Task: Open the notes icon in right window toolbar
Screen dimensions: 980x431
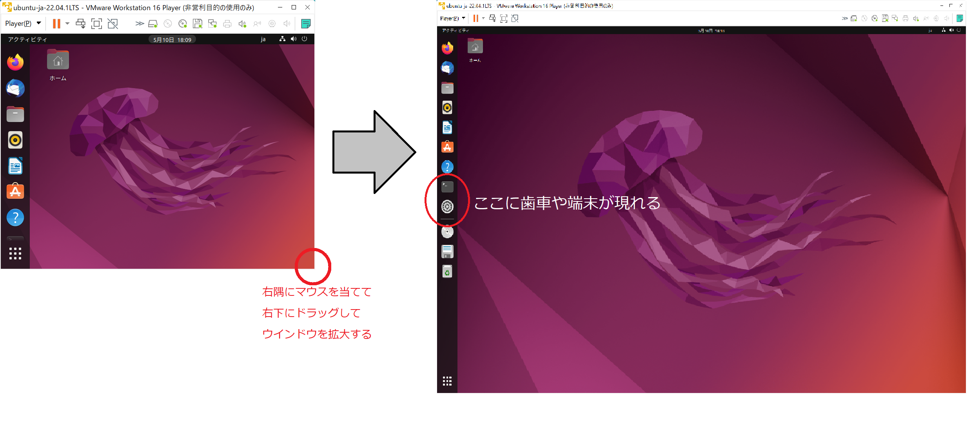Action: tap(960, 18)
